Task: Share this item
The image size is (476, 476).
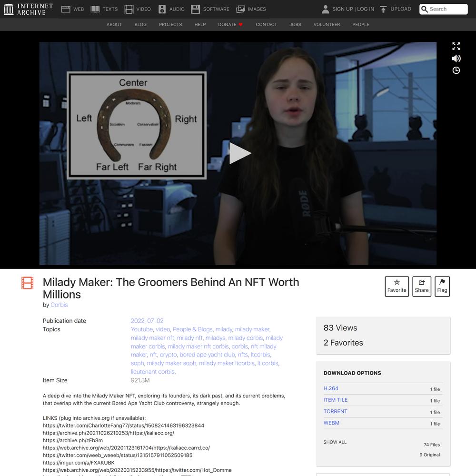Action: (422, 286)
